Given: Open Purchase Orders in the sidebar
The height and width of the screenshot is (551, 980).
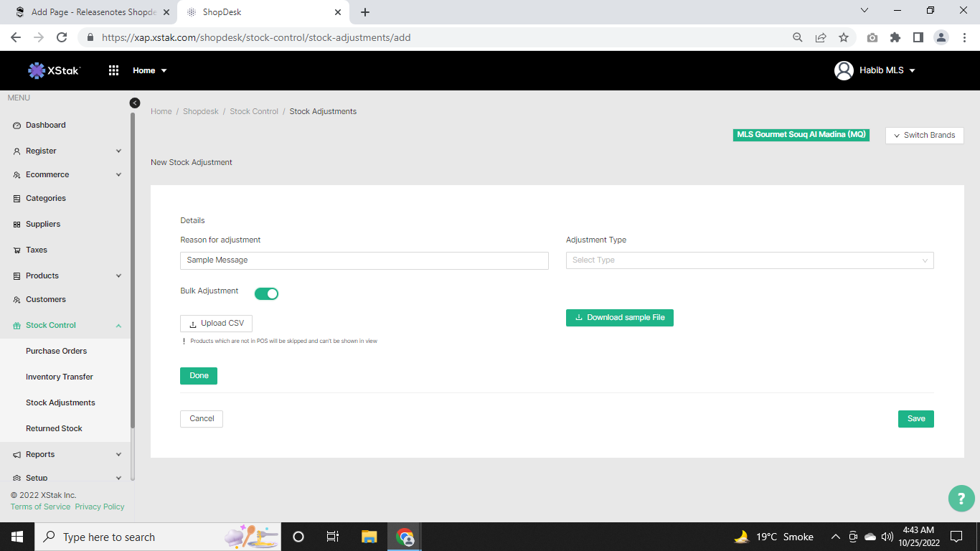Looking at the screenshot, I should click(x=56, y=352).
